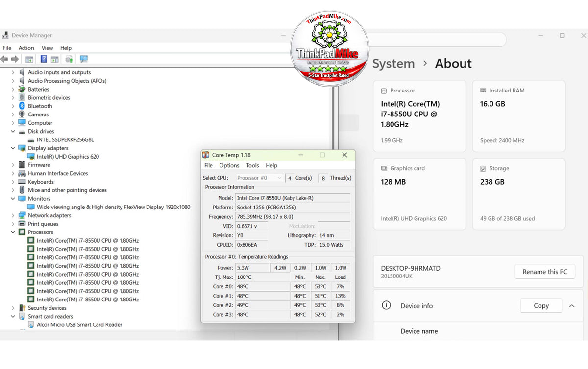Click the DESKTOP-9HRMATD device name text
Viewport: 588px width, 369px height.
[411, 268]
